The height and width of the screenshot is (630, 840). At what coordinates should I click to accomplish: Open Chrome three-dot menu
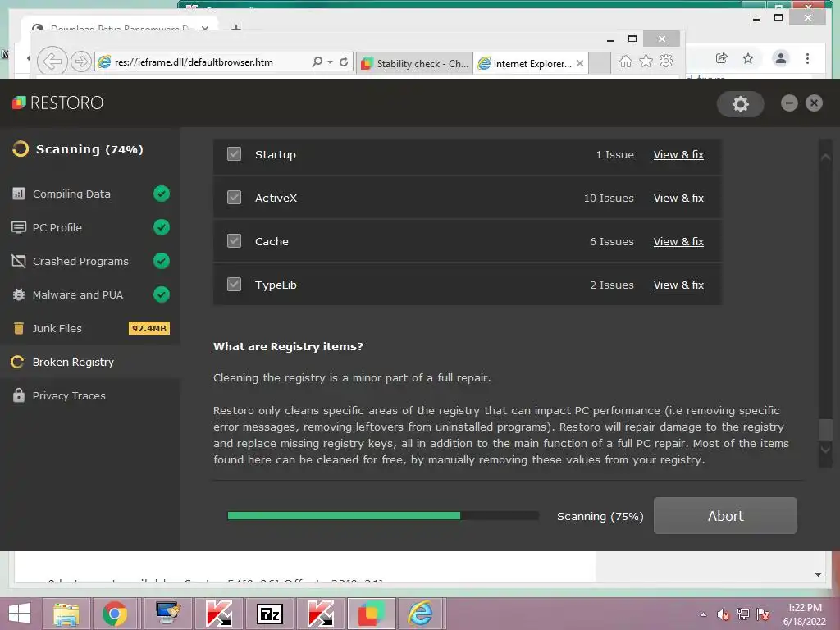point(807,58)
